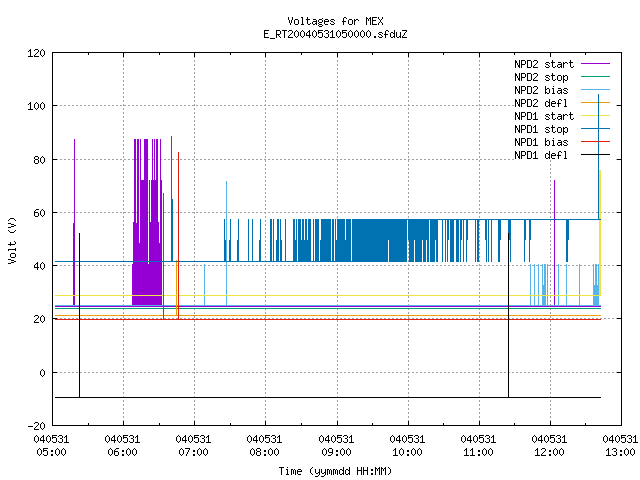The height and width of the screenshot is (480, 640).
Task: Click the 'Time (yymmdd HH:MM)' x-axis label
Action: click(x=335, y=471)
